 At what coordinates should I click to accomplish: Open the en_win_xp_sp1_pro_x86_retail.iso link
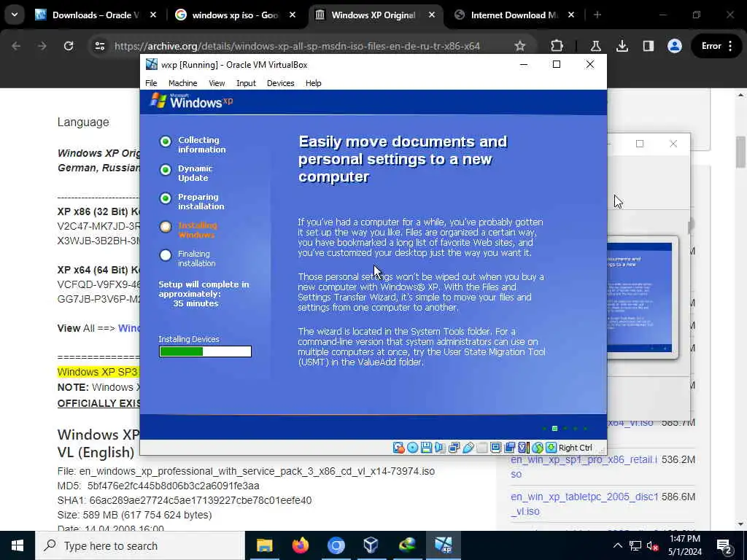pos(584,467)
